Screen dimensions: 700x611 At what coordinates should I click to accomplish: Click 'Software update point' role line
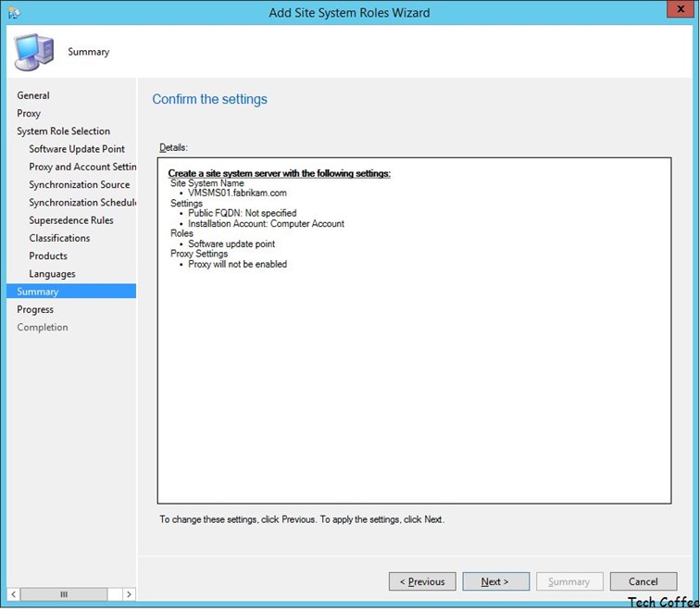point(231,244)
